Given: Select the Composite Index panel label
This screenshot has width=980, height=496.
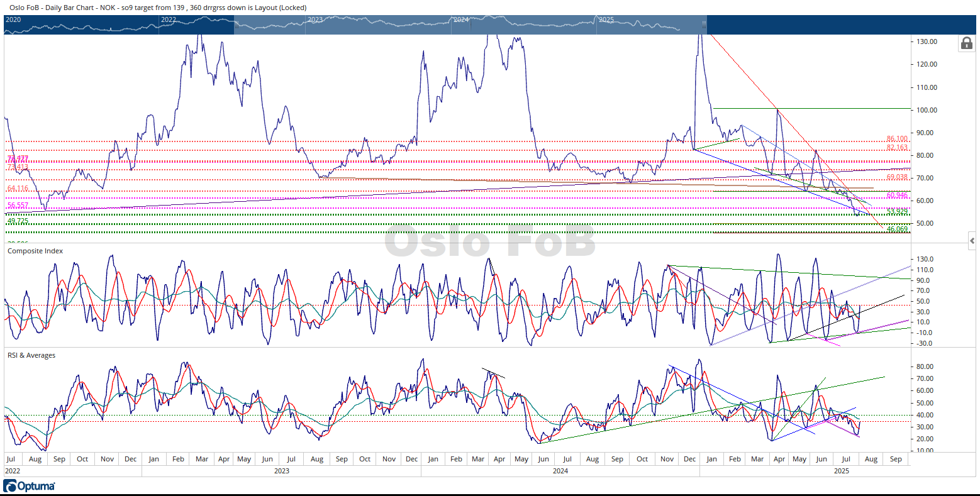Looking at the screenshot, I should [35, 251].
